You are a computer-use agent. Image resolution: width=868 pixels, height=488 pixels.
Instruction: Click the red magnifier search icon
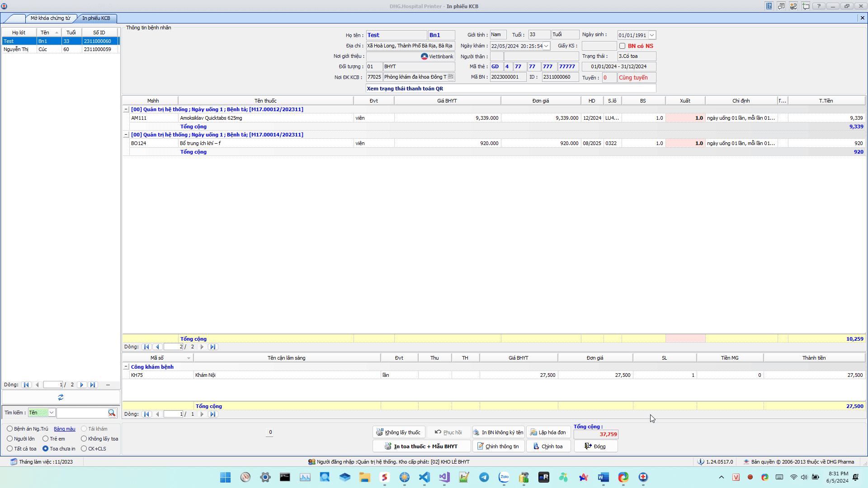click(112, 413)
